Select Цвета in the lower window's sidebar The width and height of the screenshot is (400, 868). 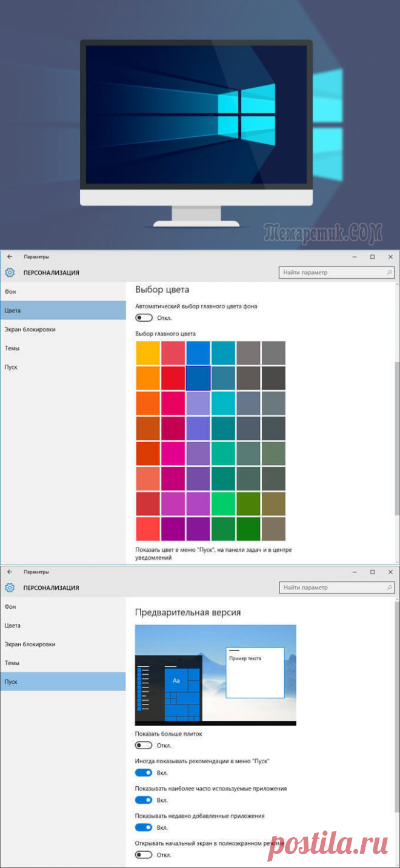[63, 625]
